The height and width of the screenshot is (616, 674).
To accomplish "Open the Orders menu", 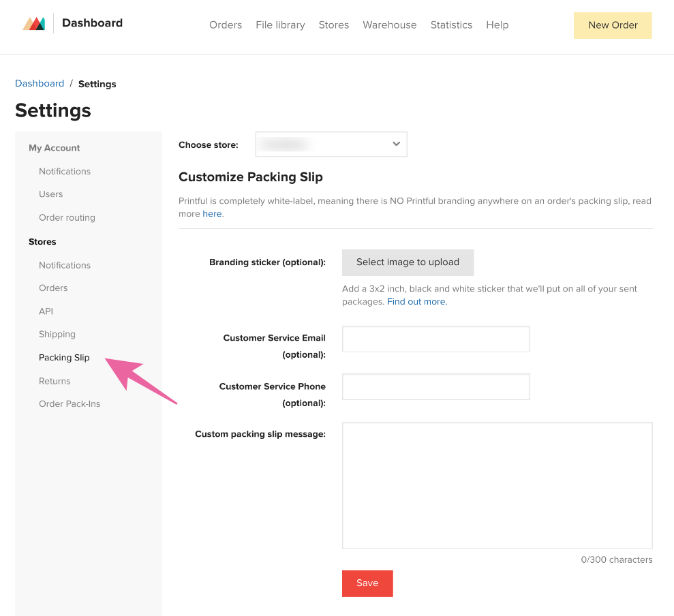I will tap(226, 25).
